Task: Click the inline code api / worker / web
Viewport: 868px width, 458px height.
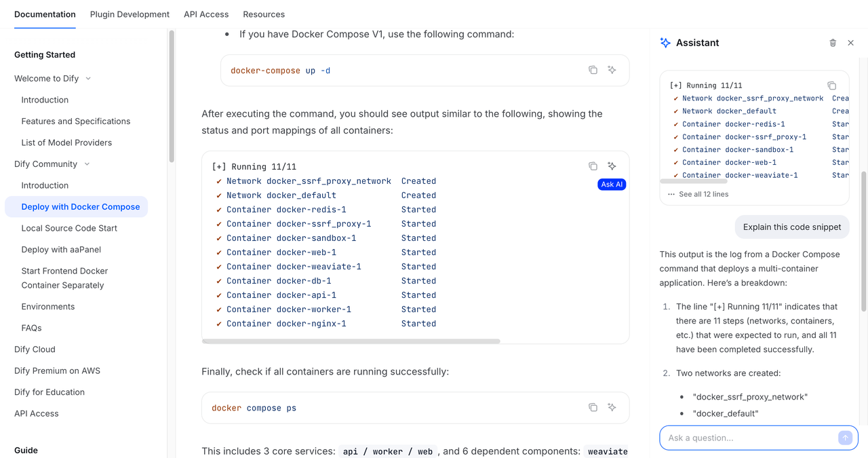Action: [x=388, y=451]
